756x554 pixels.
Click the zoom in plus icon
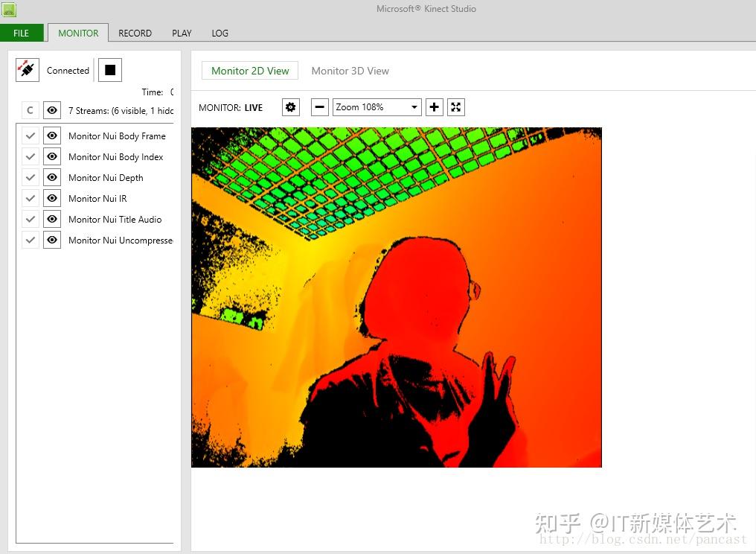(434, 107)
